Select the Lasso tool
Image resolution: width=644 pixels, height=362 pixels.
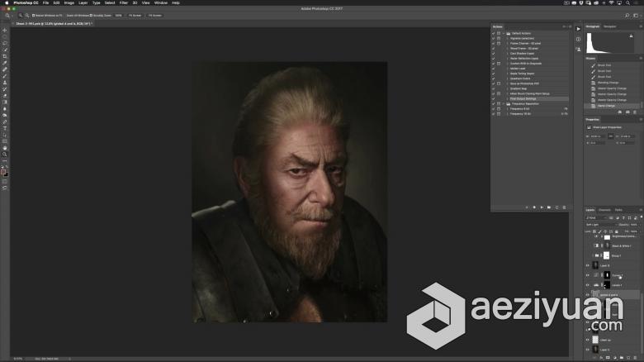coord(5,43)
